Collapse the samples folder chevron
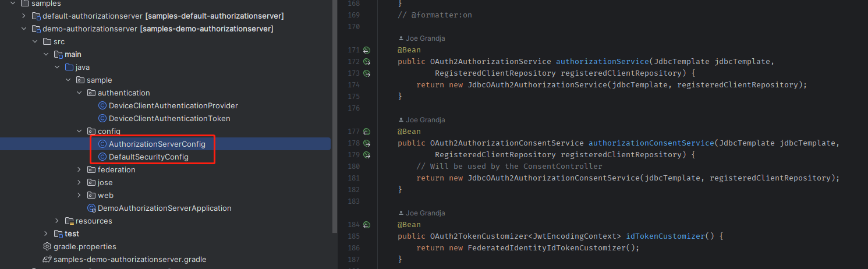 click(x=13, y=3)
